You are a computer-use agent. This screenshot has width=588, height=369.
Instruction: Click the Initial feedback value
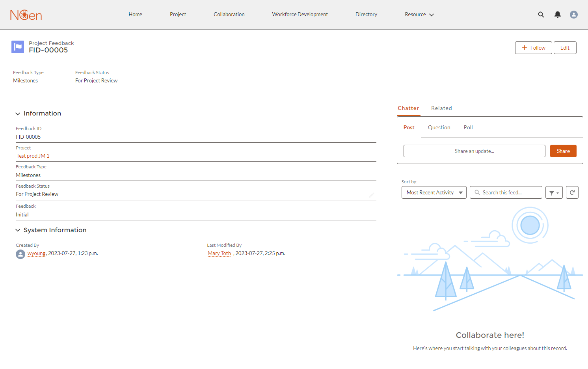pos(22,215)
